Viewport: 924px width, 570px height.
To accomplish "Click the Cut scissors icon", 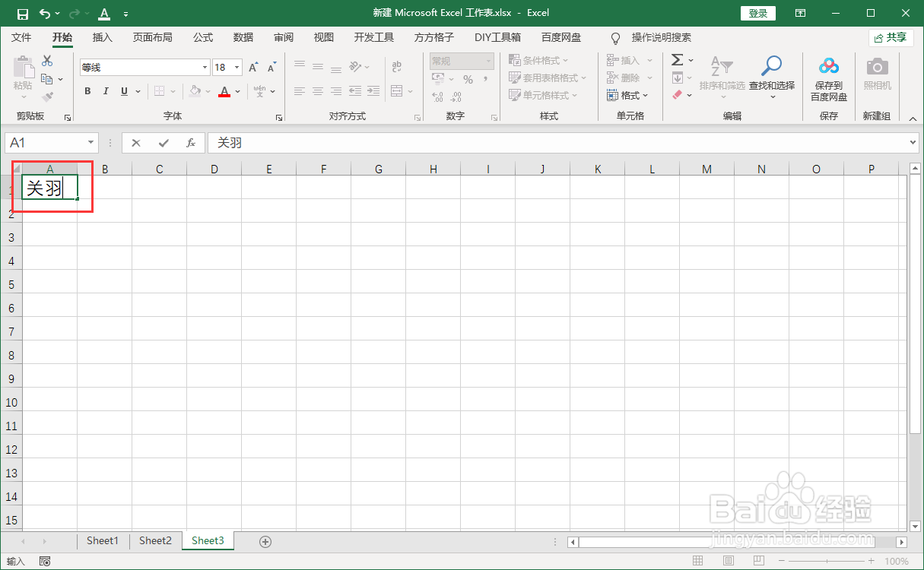I will (47, 61).
